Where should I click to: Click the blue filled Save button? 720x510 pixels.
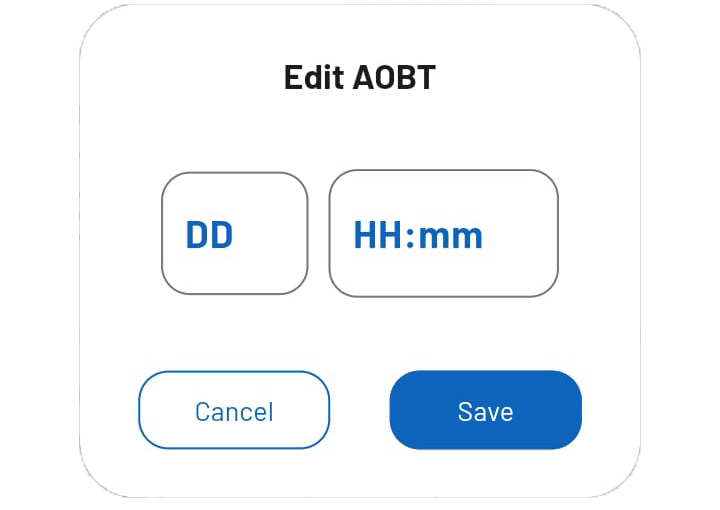coord(485,410)
